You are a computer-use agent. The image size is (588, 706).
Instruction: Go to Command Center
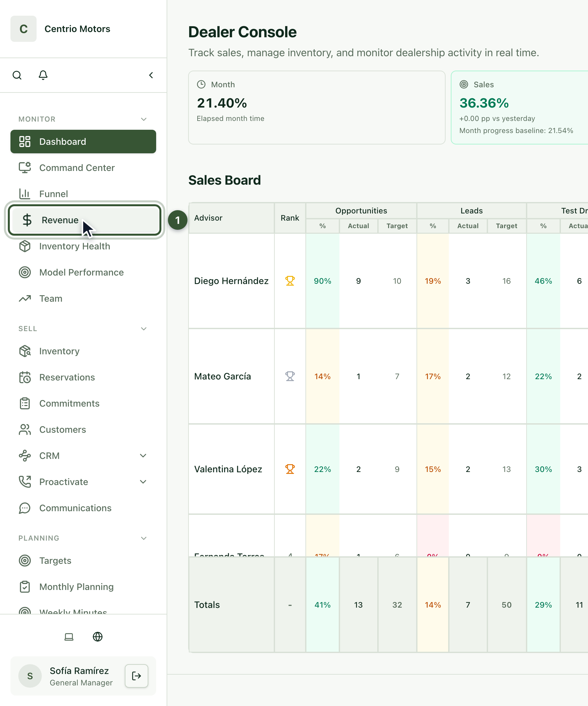pos(83,168)
